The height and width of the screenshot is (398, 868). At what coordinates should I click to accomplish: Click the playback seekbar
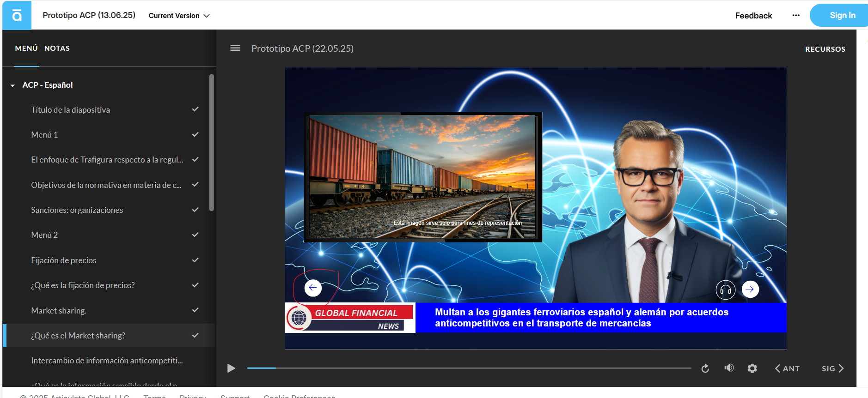click(469, 368)
